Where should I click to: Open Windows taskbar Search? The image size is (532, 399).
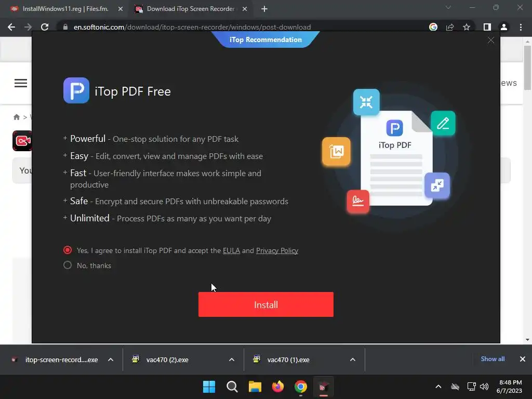[232, 387]
